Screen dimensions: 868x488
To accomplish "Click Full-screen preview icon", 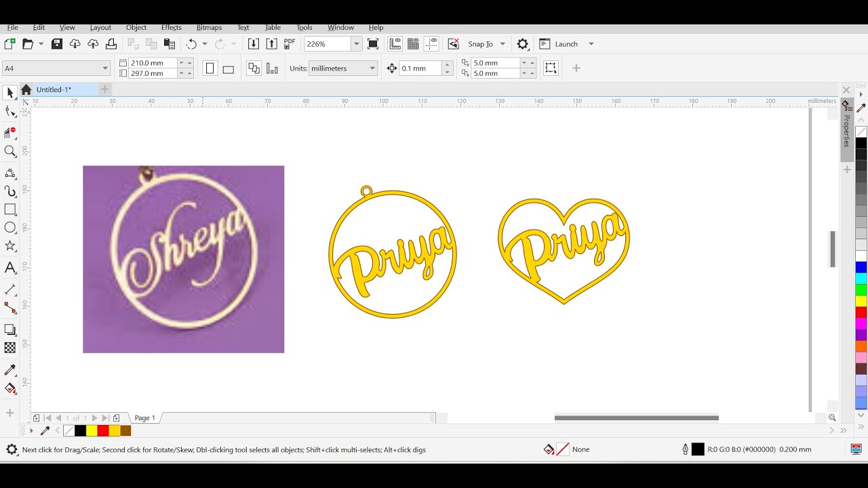I will coord(373,44).
